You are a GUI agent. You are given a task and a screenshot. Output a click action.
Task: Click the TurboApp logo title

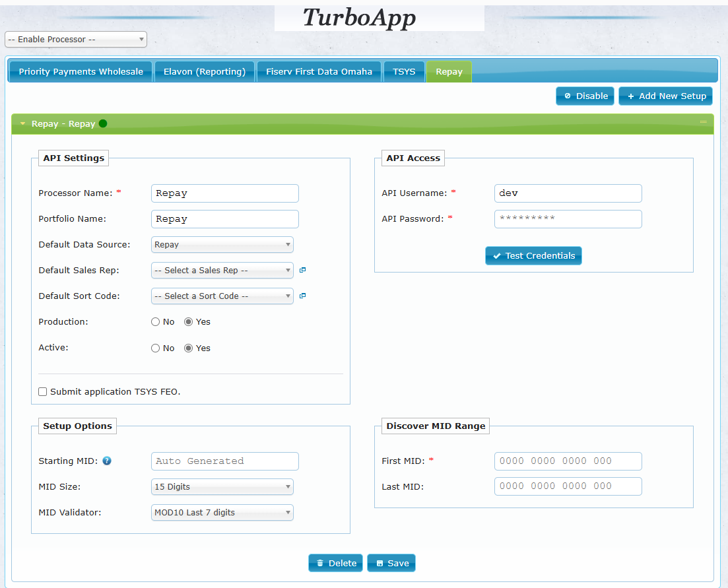[359, 18]
